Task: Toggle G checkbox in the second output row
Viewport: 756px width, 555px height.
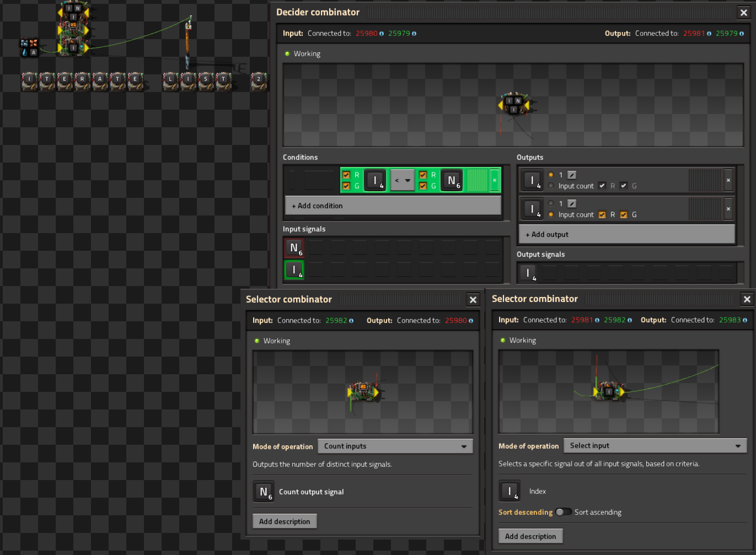Action: 624,214
